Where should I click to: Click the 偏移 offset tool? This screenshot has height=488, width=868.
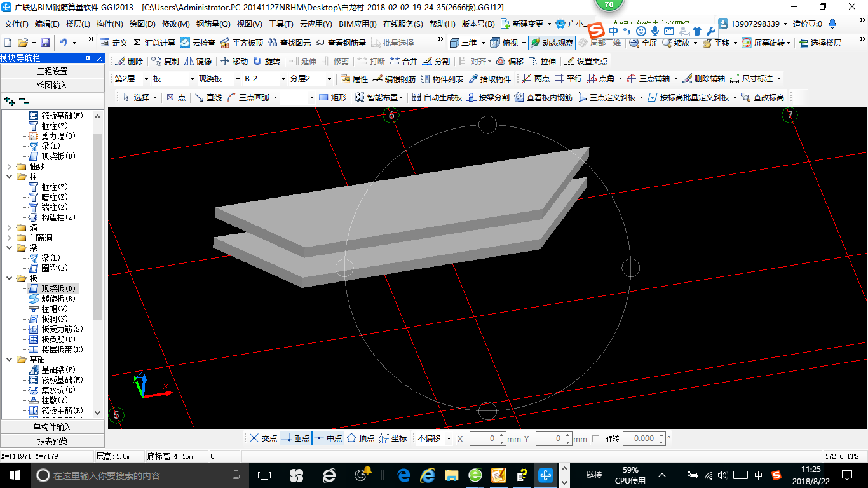(x=510, y=62)
